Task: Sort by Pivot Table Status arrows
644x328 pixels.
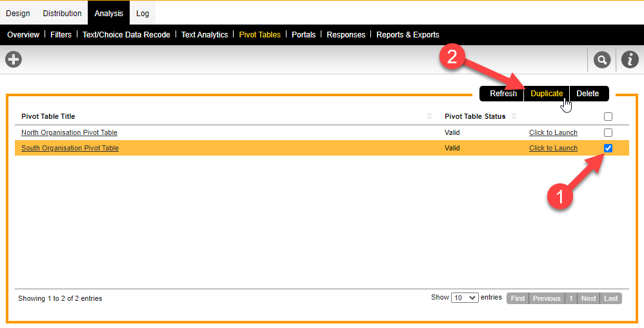Action: [x=514, y=116]
